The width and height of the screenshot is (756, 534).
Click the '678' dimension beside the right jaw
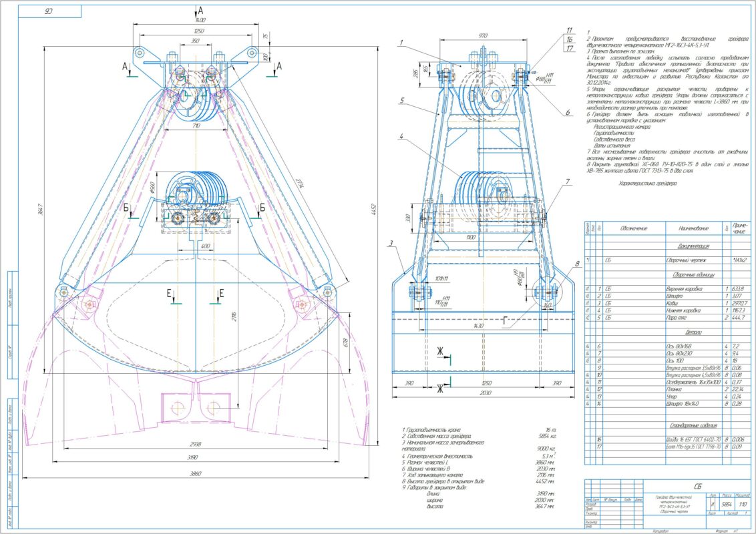345,342
